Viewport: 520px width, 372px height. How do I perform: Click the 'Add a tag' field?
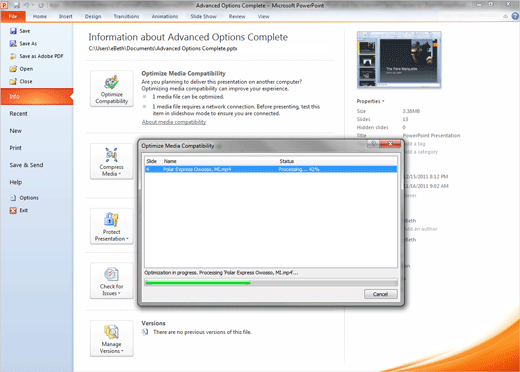415,144
